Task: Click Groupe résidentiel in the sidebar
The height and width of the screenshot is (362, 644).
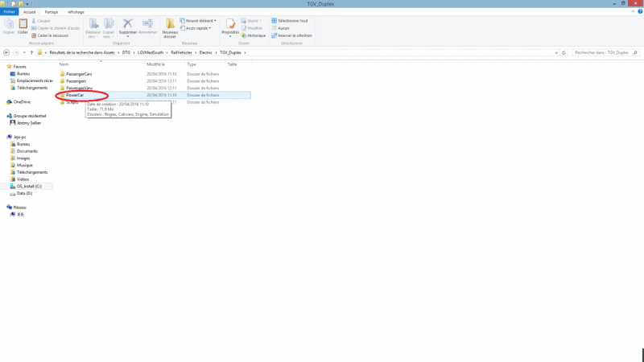Action: coord(30,116)
